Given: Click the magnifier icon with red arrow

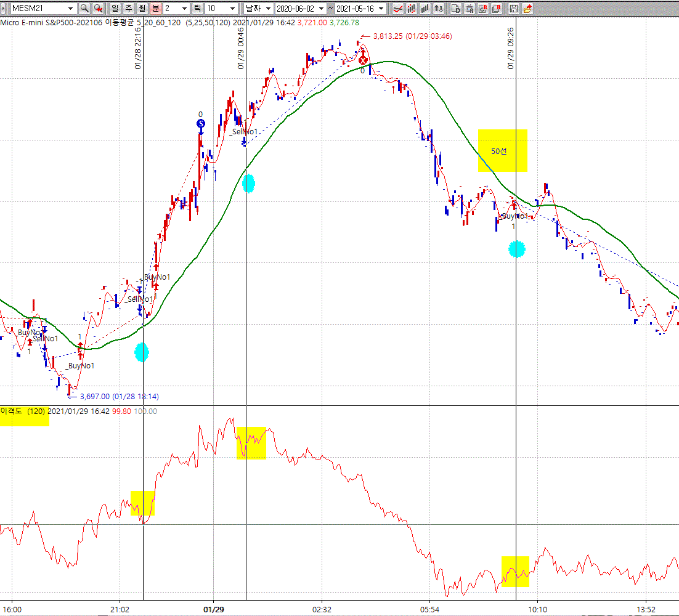Looking at the screenshot, I should [x=98, y=9].
